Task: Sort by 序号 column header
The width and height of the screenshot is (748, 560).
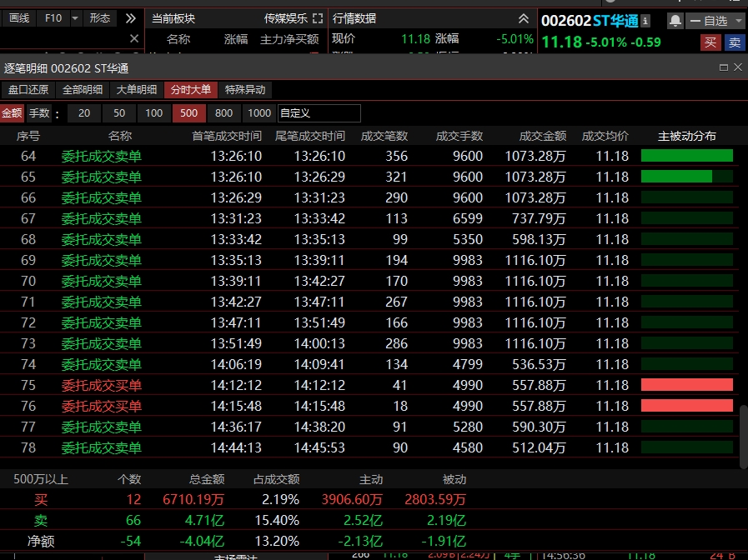Action: point(28,137)
